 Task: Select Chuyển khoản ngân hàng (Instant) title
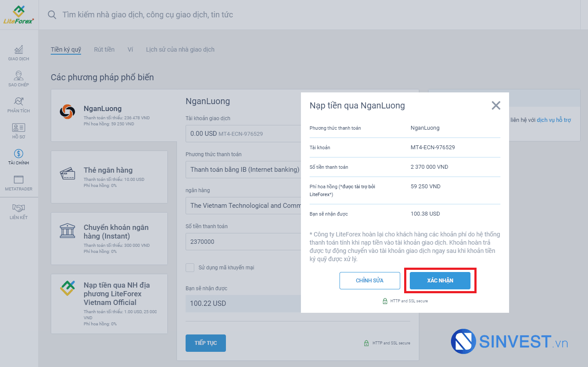[x=116, y=232]
